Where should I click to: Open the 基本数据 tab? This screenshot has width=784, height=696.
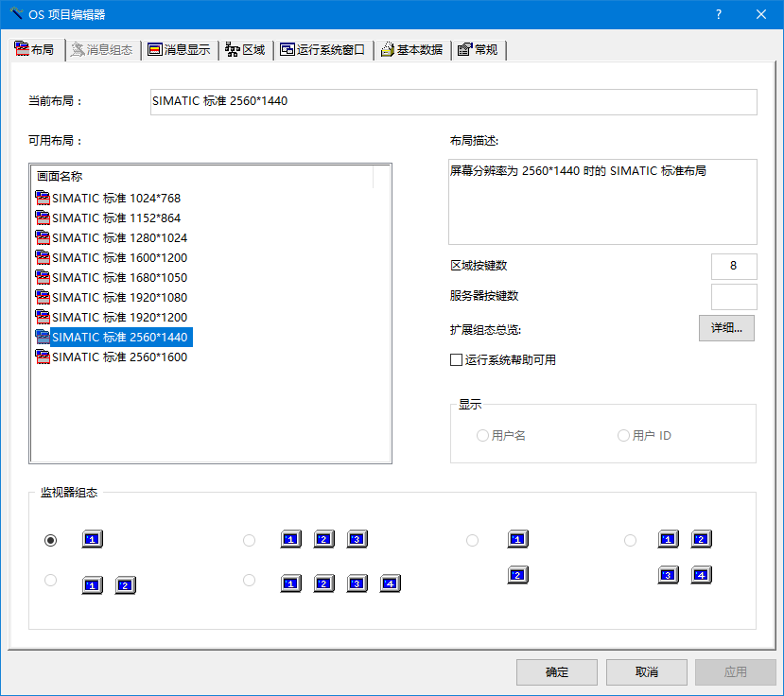coord(412,50)
